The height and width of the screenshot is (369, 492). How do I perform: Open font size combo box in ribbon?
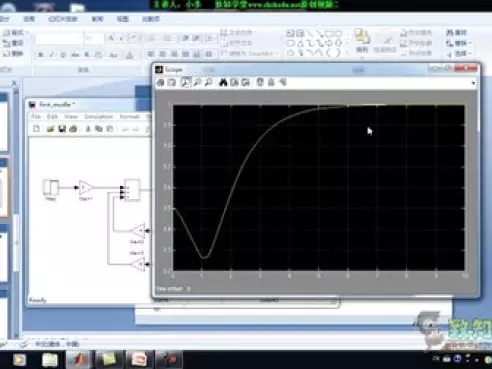pyautogui.click(x=94, y=39)
